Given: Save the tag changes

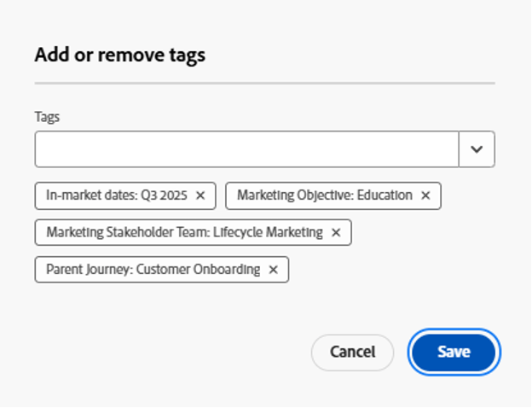Looking at the screenshot, I should [x=454, y=352].
